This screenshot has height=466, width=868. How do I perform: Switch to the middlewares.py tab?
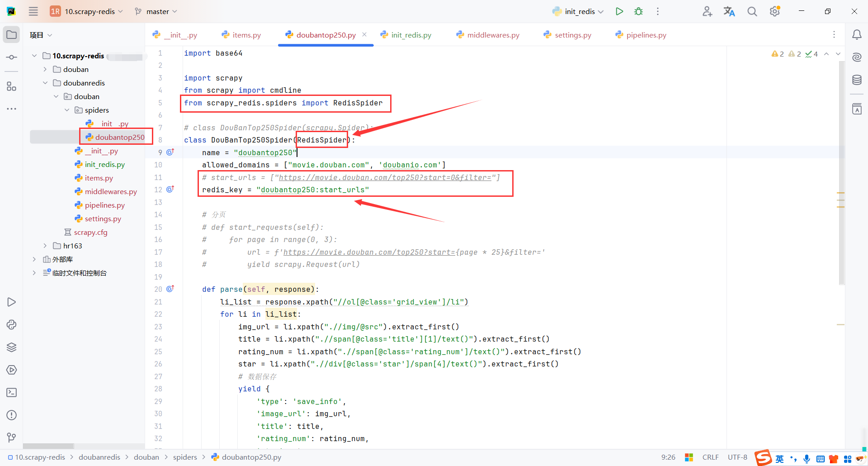coord(487,35)
